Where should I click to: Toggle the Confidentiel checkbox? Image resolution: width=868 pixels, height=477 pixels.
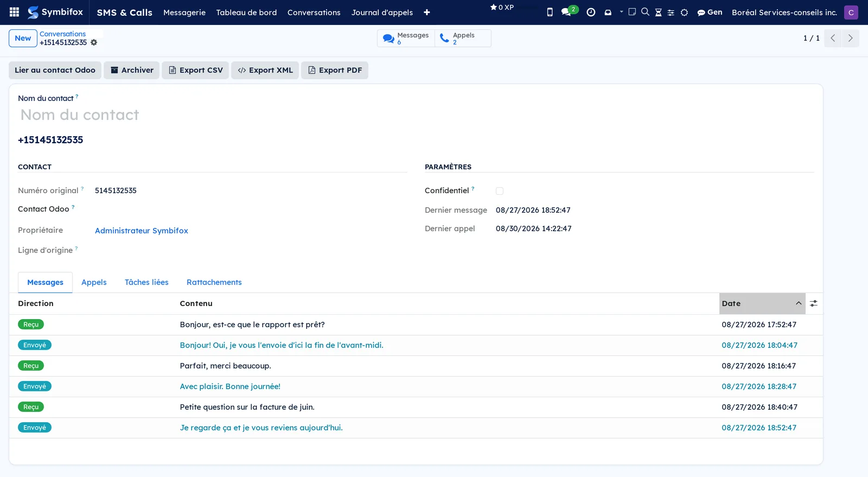tap(500, 191)
